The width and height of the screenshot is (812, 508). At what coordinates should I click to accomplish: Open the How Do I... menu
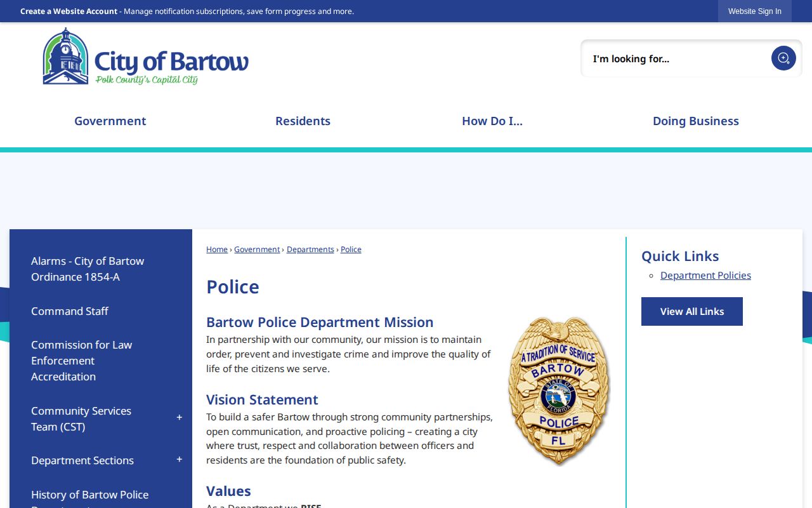[492, 121]
